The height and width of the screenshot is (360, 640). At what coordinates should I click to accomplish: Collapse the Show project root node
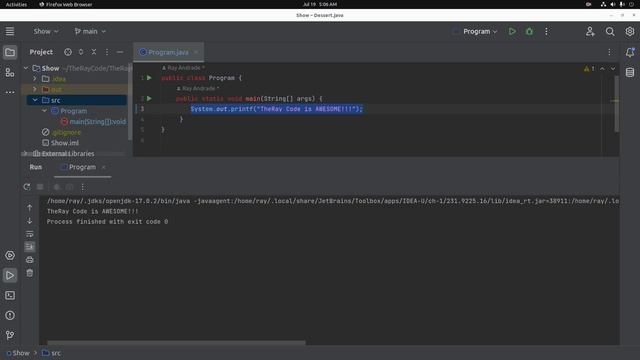click(x=26, y=68)
